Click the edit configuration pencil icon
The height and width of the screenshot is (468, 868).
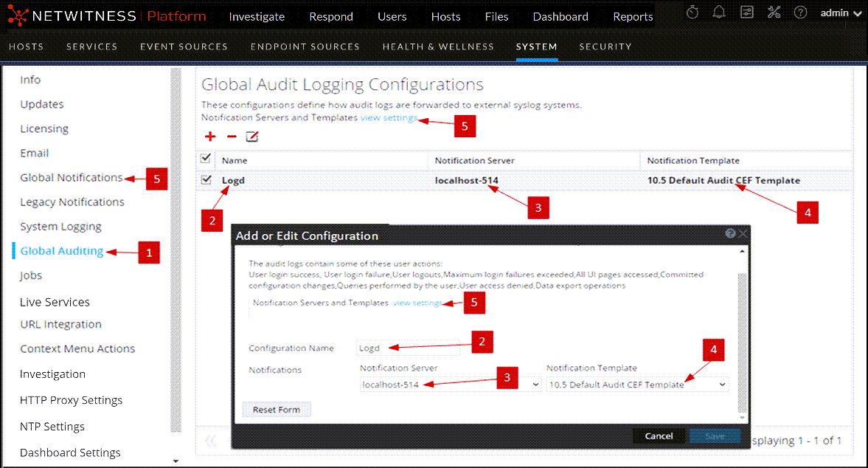(x=252, y=137)
